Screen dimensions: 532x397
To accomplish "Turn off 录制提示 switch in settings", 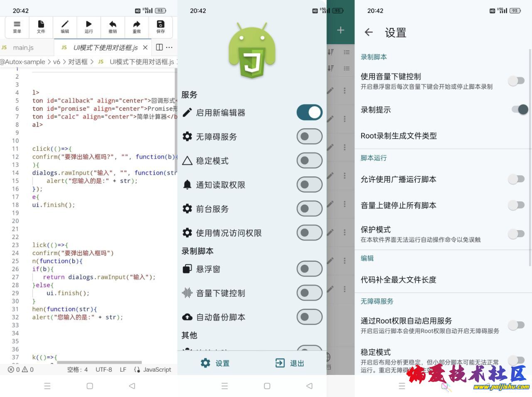I will point(519,109).
